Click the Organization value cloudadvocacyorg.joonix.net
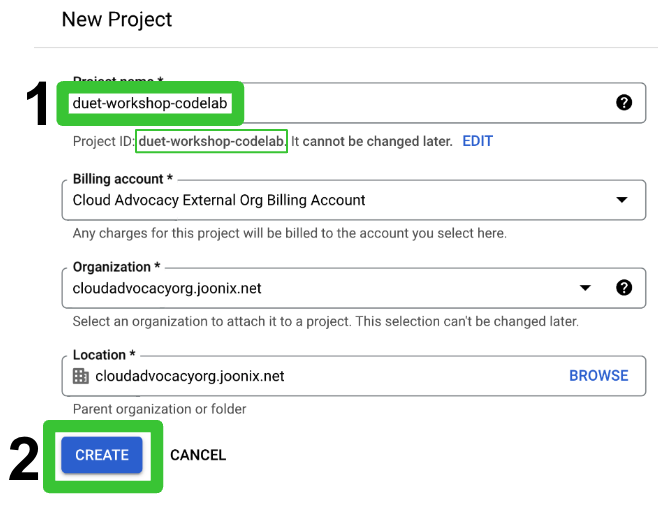 (167, 288)
